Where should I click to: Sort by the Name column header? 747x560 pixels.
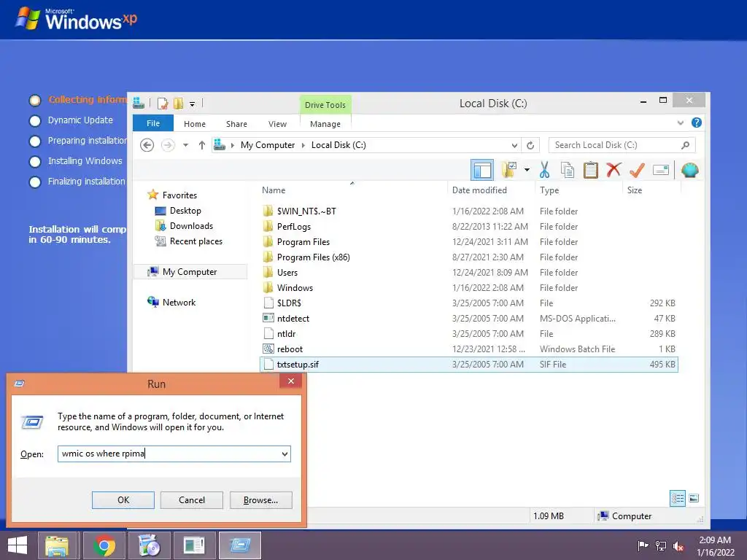[x=274, y=190]
